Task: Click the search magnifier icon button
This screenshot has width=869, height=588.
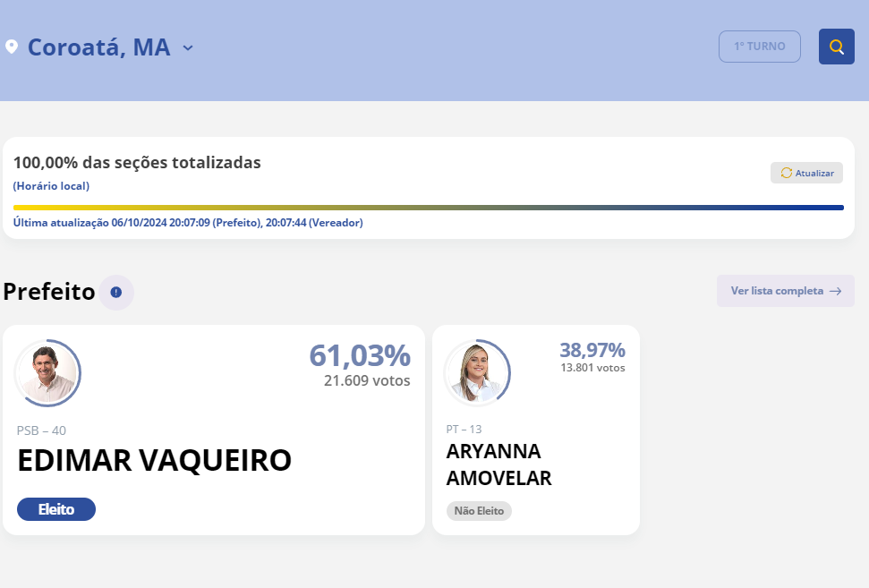Action: click(836, 47)
